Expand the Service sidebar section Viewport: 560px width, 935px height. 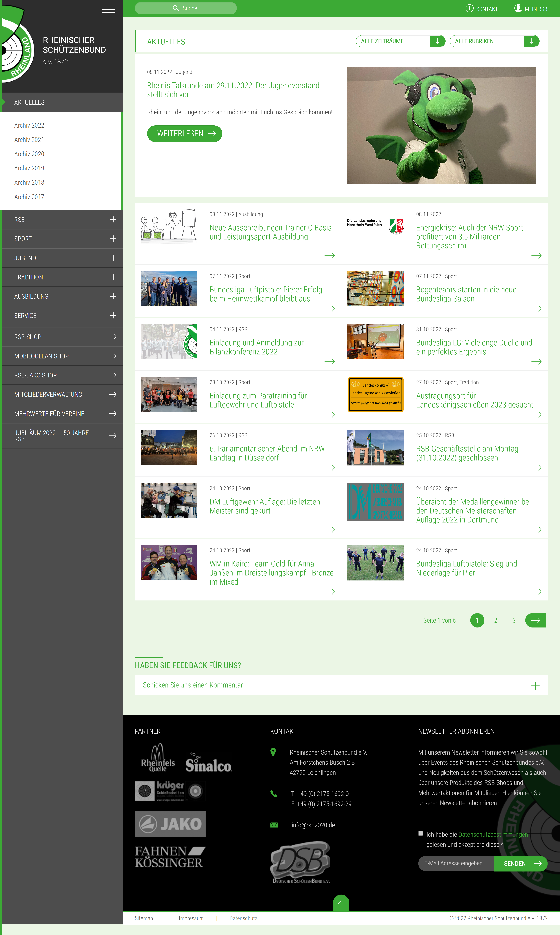(113, 316)
